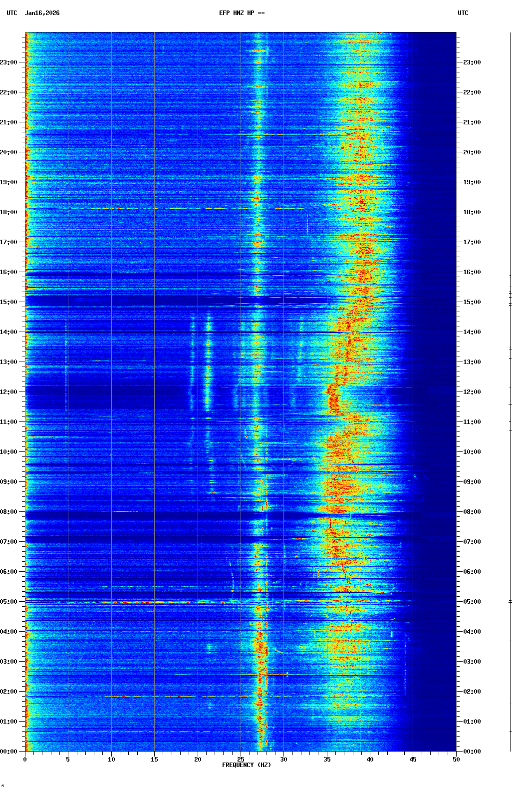Click the 45 tick label on frequency axis

pyautogui.click(x=413, y=760)
